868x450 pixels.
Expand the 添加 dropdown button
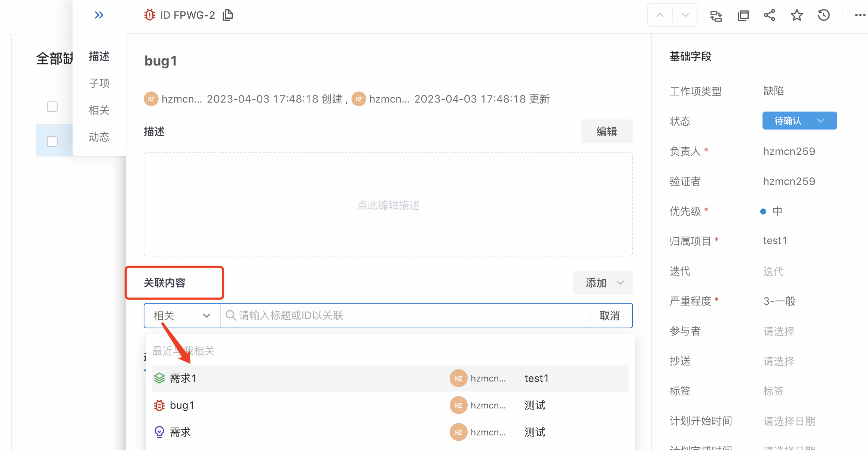[603, 283]
